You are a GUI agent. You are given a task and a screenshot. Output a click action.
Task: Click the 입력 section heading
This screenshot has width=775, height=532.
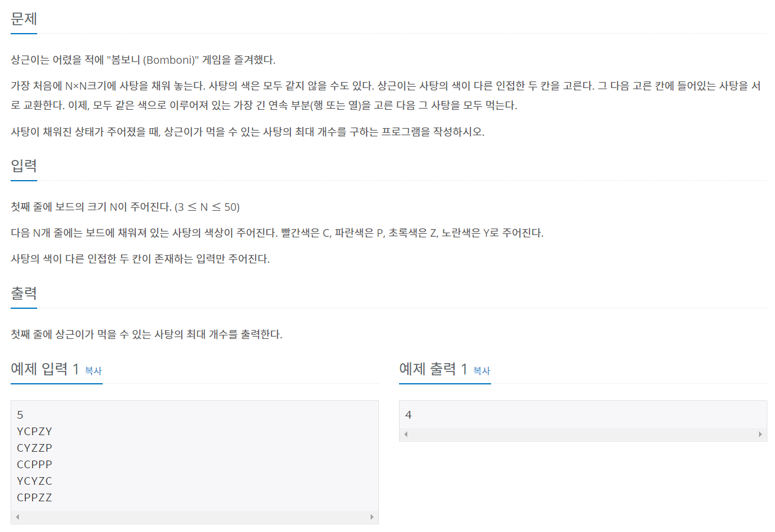[24, 165]
